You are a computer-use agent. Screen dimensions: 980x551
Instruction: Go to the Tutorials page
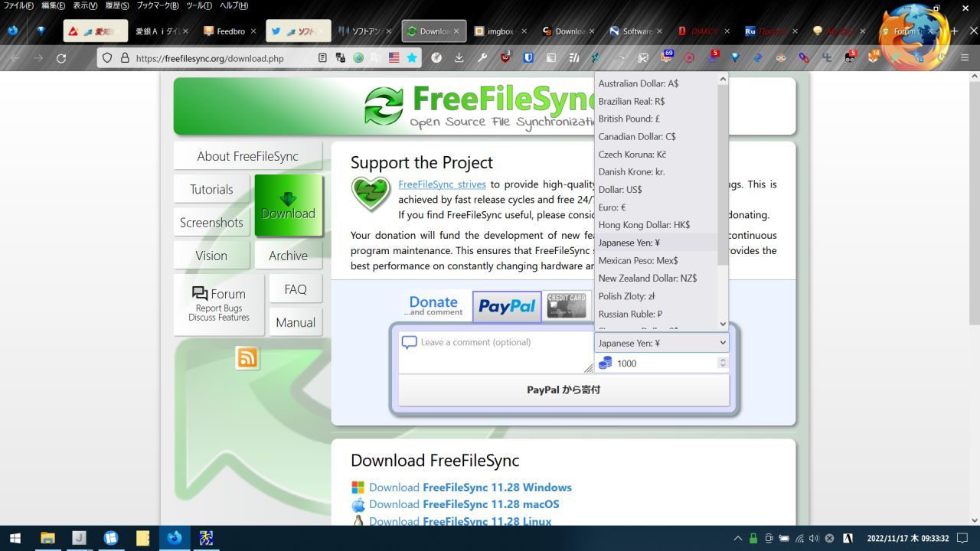[211, 190]
